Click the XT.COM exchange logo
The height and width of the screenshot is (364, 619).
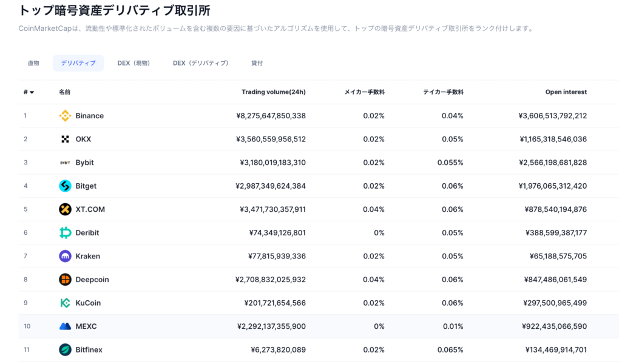(x=66, y=209)
